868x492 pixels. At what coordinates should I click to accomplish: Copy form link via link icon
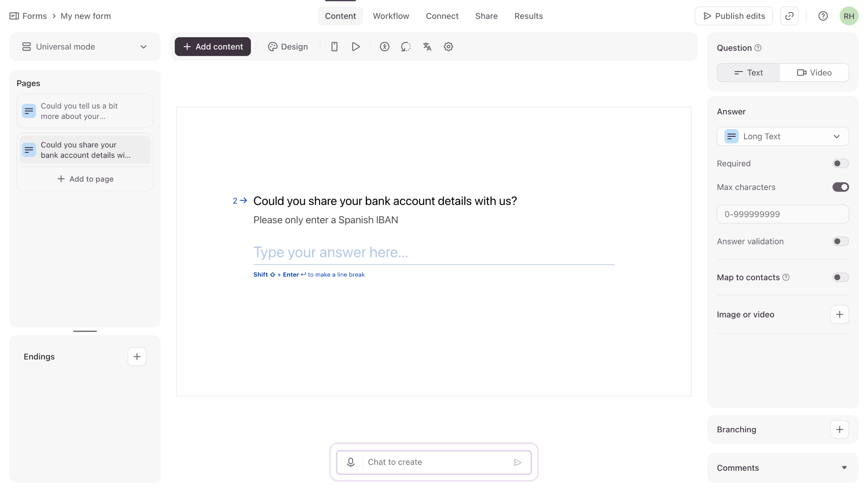point(789,16)
